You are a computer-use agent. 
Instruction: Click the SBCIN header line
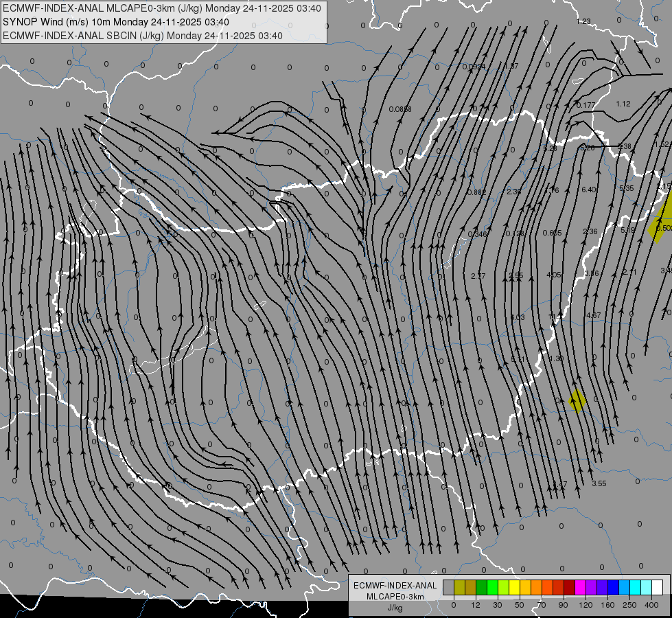click(x=143, y=36)
